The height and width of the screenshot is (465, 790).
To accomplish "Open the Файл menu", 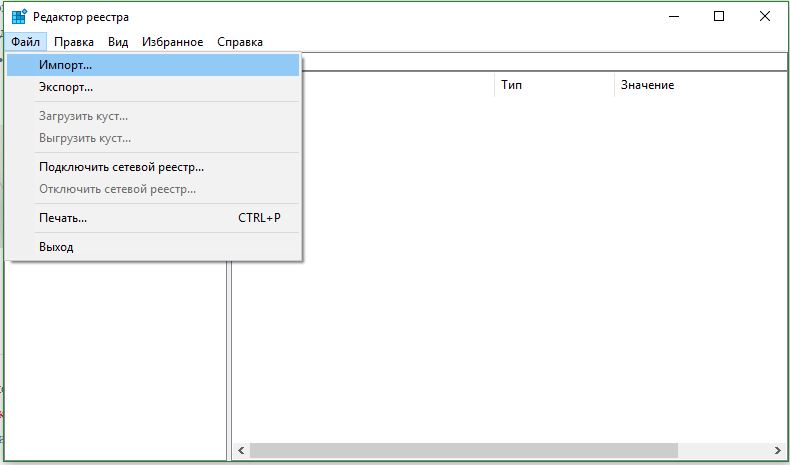I will (25, 42).
